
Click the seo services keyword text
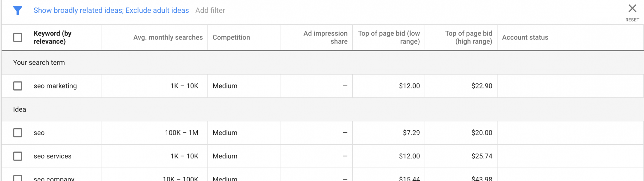[x=52, y=156]
